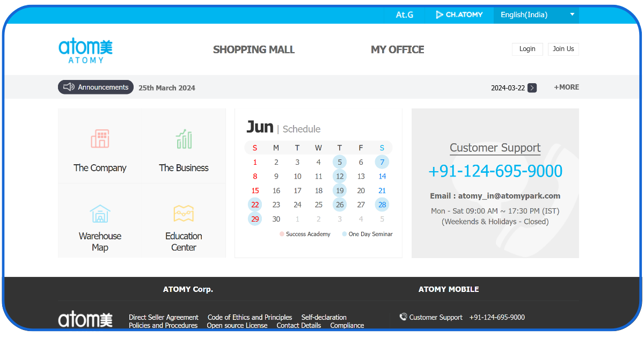Go to MY OFFICE menu

pyautogui.click(x=398, y=49)
